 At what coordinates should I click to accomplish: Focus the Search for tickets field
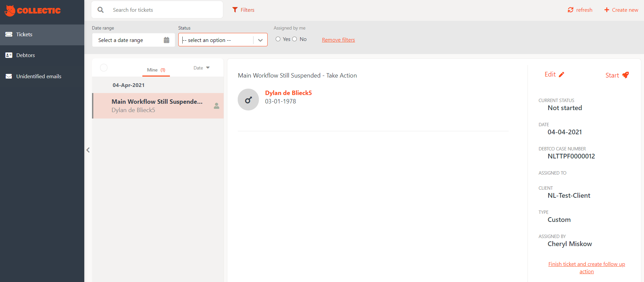tap(157, 10)
